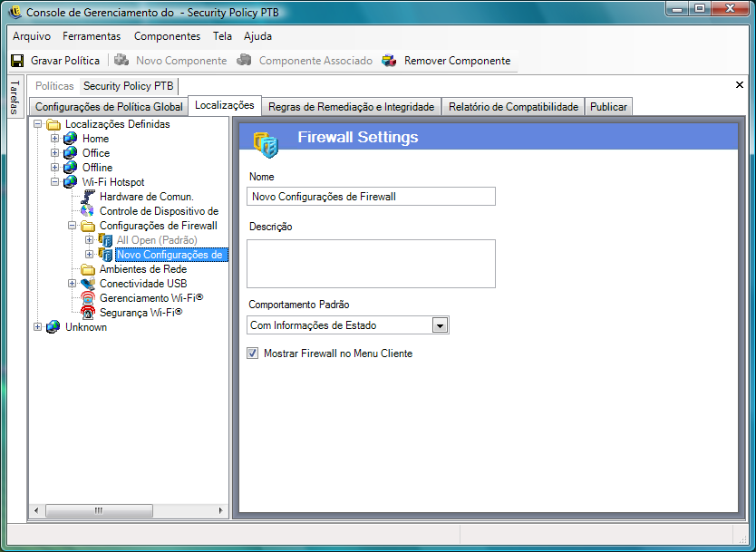
Task: Click the Configurações de Firewall folder icon
Action: click(88, 226)
